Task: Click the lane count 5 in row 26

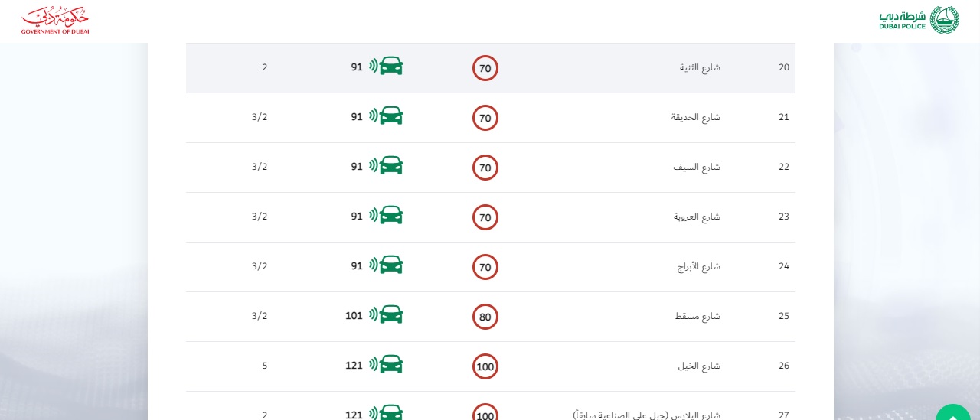Action: click(x=265, y=366)
